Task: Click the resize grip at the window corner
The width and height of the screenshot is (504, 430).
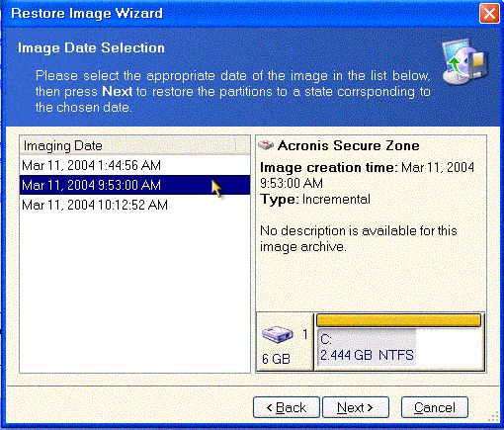Action: tap(493, 416)
